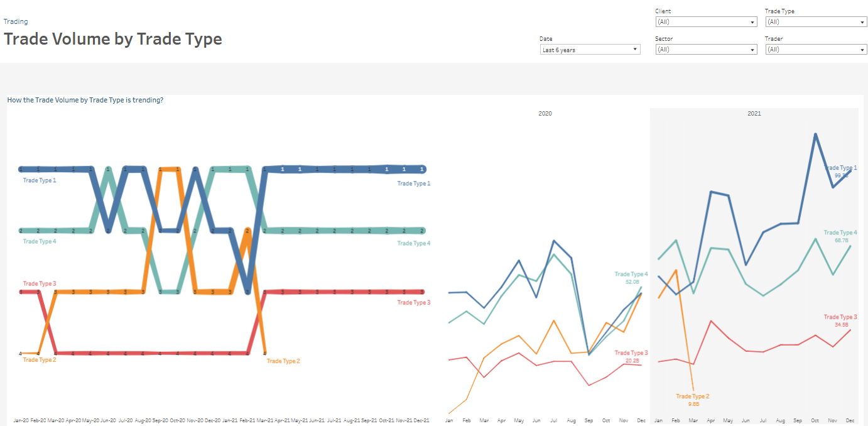
Task: Select the 2020 column header in line chart
Action: (x=545, y=114)
